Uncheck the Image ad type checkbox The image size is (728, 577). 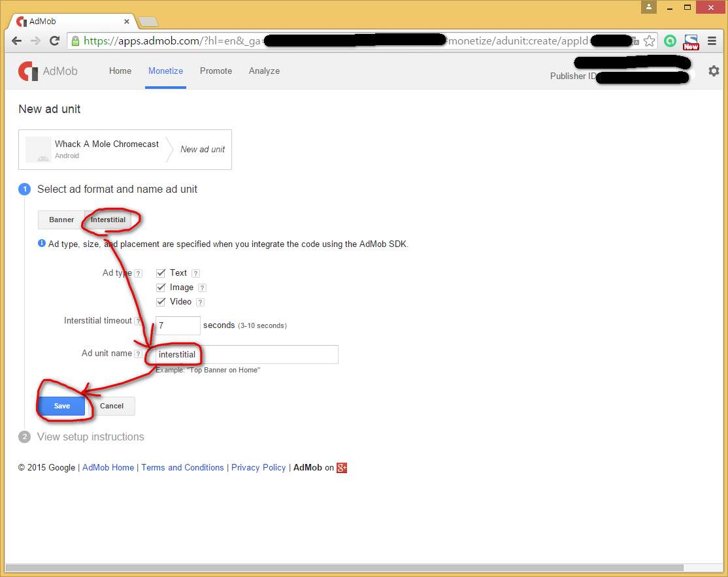[161, 288]
